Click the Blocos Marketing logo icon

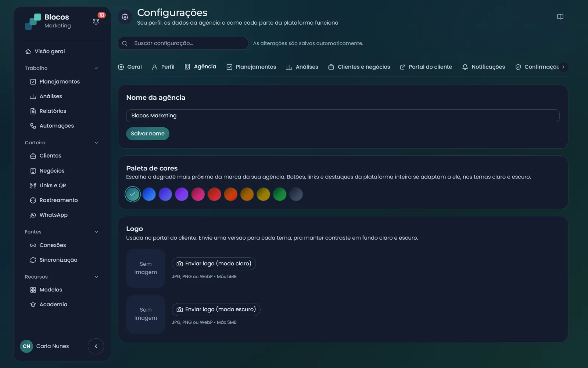[33, 21]
